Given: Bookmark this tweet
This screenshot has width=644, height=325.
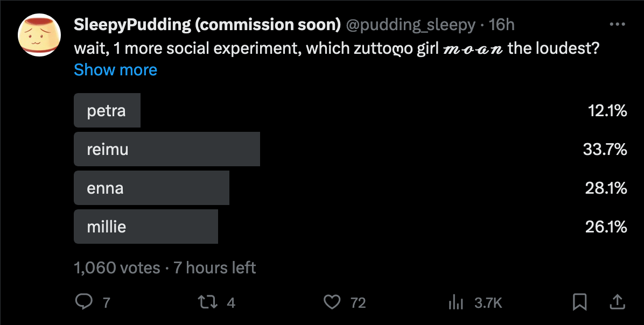Looking at the screenshot, I should 579,302.
